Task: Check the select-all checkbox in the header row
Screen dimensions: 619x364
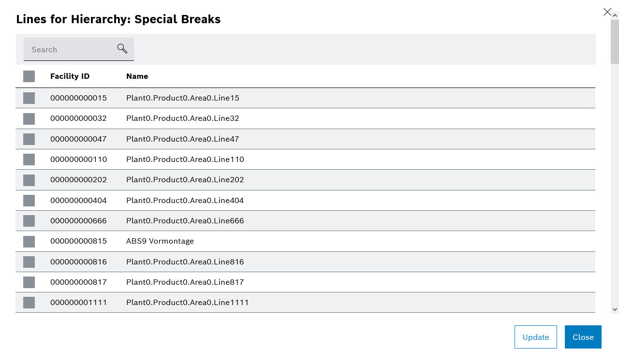Action: tap(29, 76)
